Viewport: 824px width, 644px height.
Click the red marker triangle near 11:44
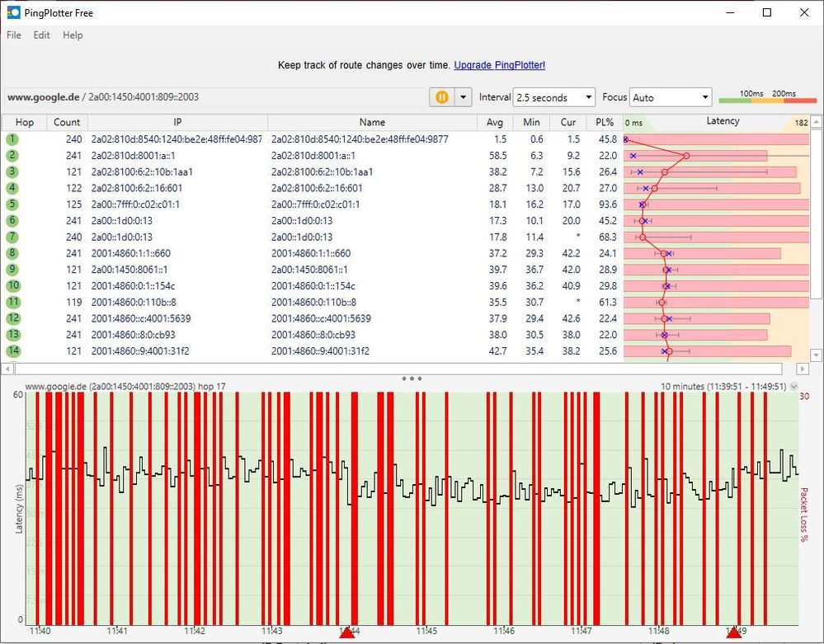347,632
